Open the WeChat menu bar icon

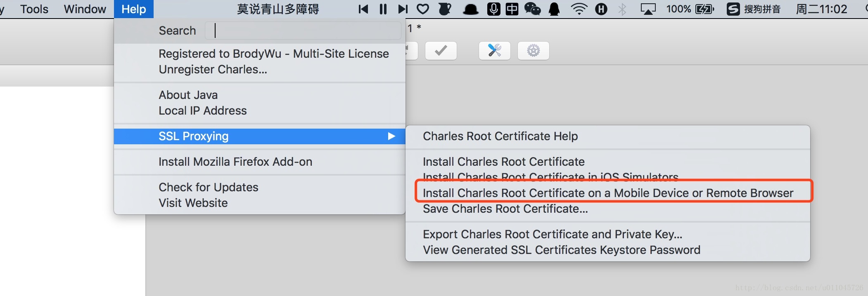(533, 9)
